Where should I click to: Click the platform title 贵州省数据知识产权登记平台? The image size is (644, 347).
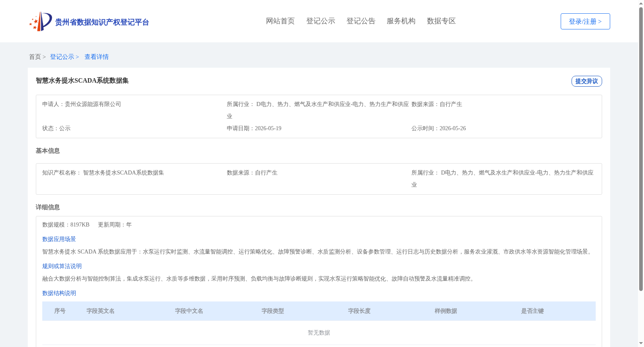click(102, 22)
